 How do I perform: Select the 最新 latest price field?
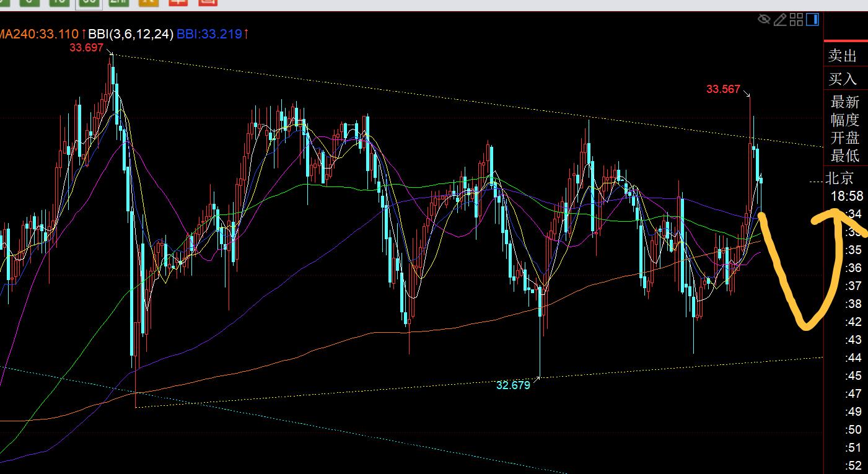coord(844,102)
